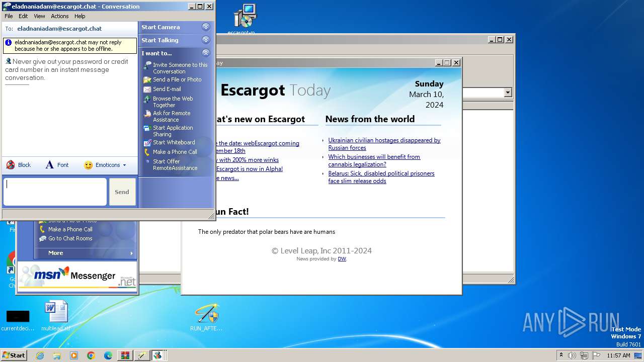Open the Edit menu
The image size is (644, 362).
(x=23, y=16)
